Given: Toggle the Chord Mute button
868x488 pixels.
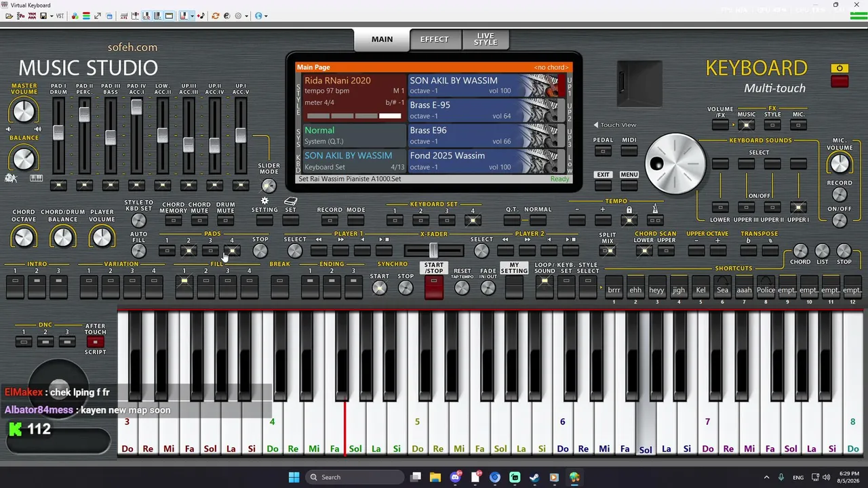Looking at the screenshot, I should [199, 220].
